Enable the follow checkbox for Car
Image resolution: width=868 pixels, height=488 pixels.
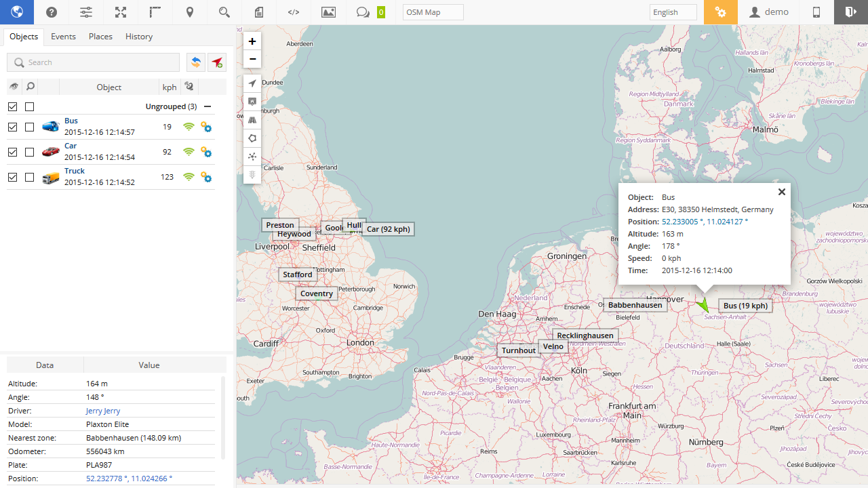pos(30,152)
